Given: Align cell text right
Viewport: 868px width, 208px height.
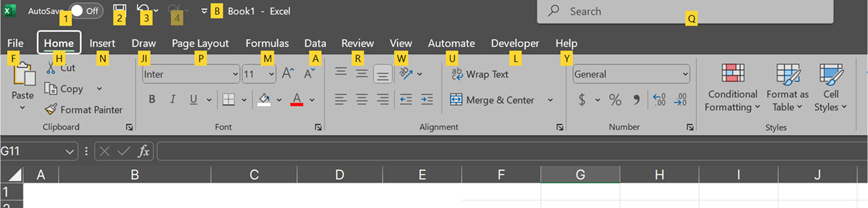Looking at the screenshot, I should tap(383, 99).
